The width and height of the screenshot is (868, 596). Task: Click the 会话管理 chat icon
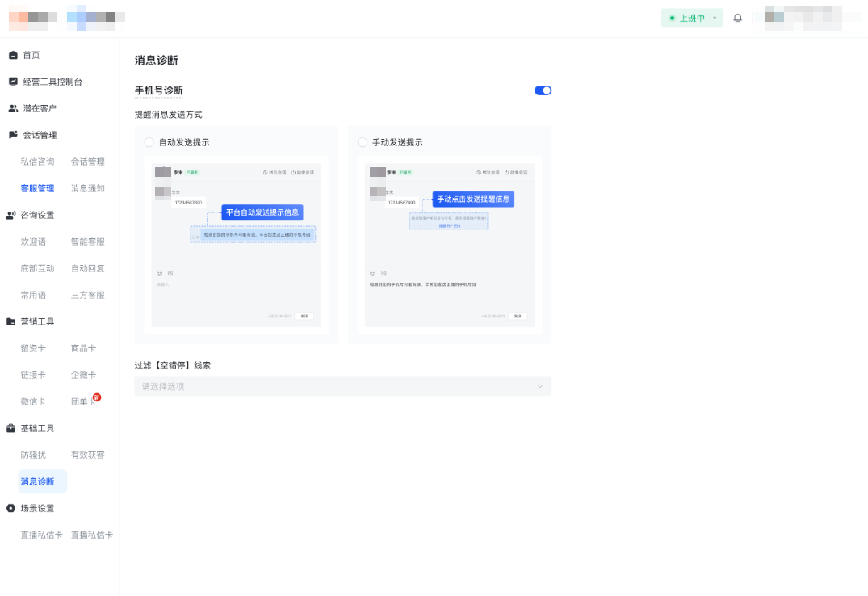(x=12, y=135)
